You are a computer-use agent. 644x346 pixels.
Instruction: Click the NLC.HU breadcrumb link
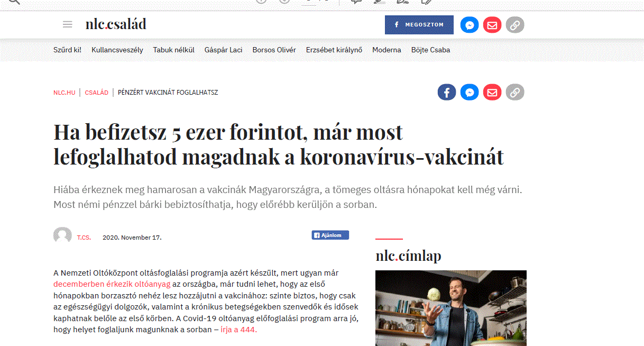coord(65,93)
